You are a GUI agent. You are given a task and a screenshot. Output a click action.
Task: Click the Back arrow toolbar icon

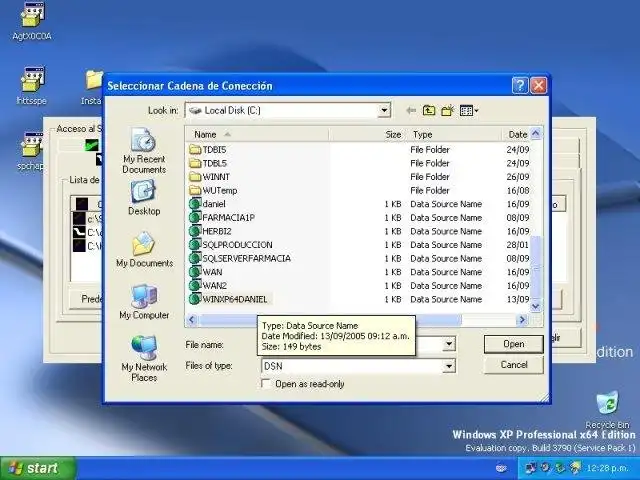tap(411, 110)
